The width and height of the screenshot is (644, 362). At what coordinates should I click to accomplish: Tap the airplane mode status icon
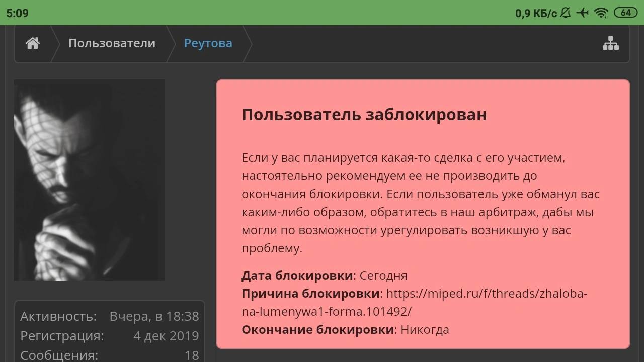click(583, 13)
